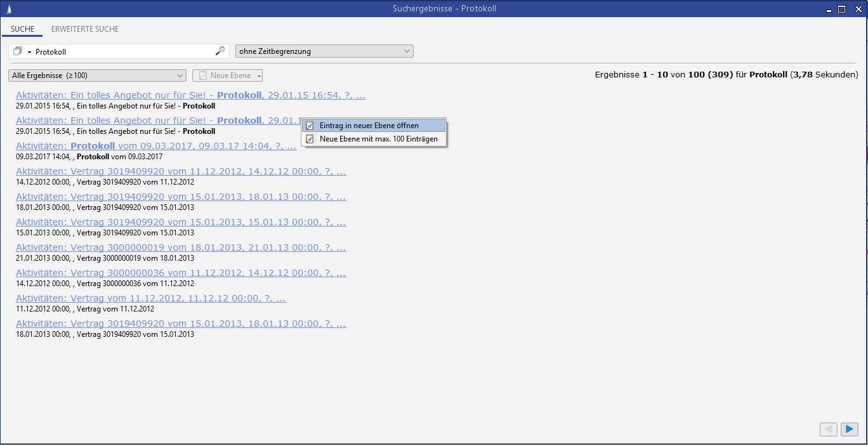Open result 'Vertrag 3019409920 vom 15.01.2013, 15.01.13'
The width and height of the screenshot is (868, 446).
(181, 222)
